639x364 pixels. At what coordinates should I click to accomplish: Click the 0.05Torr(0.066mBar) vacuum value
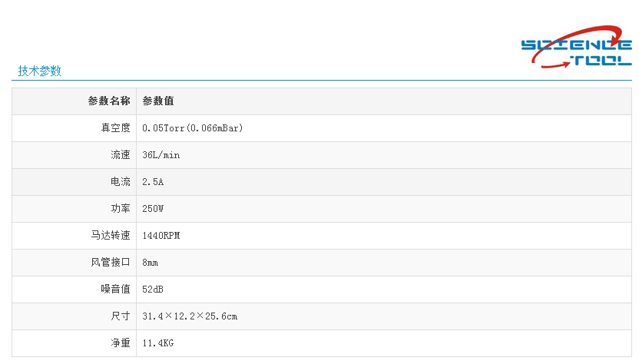(193, 128)
